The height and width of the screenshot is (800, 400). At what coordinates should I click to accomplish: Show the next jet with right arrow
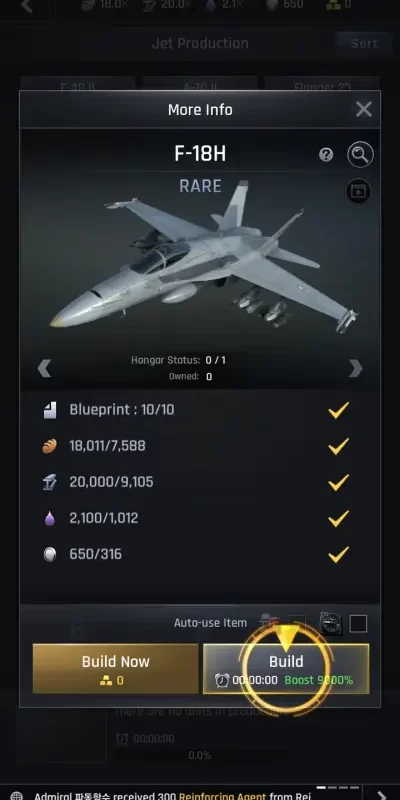356,368
